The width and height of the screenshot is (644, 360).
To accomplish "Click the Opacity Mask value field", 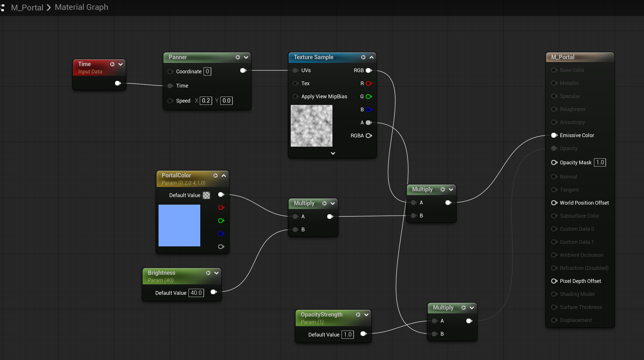I will (600, 162).
